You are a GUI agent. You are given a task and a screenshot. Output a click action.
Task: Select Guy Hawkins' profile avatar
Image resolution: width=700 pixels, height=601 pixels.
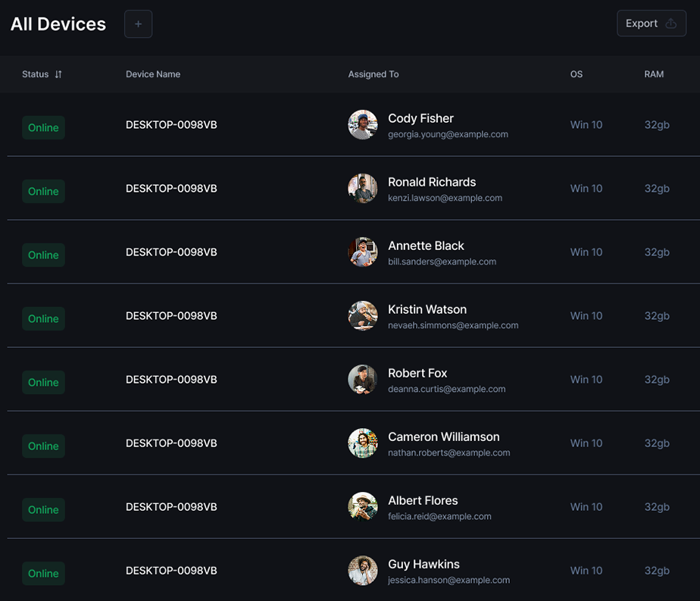[x=363, y=571]
